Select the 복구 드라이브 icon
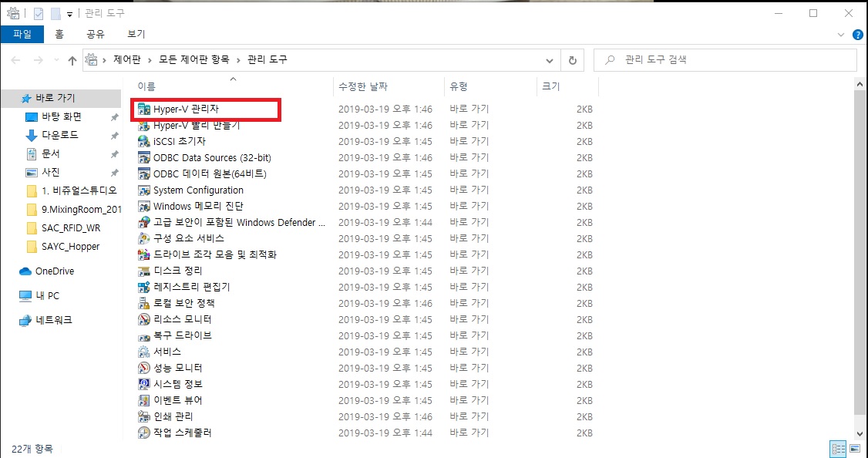This screenshot has width=868, height=458. [x=144, y=335]
